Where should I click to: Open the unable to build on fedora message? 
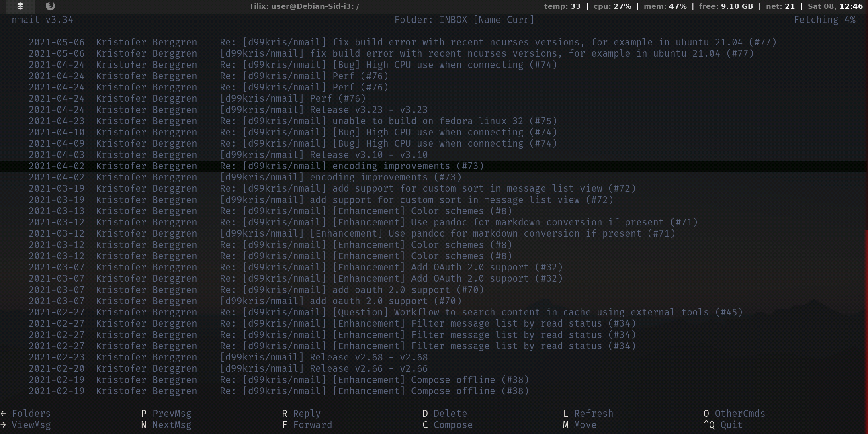click(x=388, y=121)
